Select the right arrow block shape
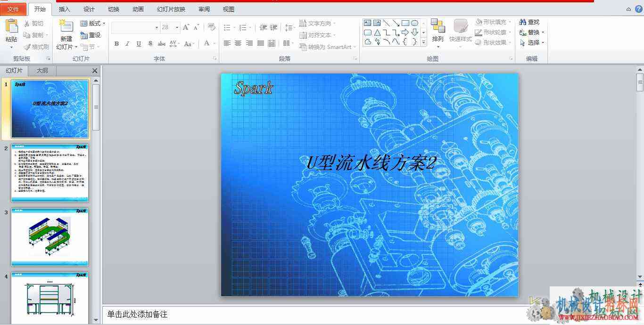 (x=405, y=32)
